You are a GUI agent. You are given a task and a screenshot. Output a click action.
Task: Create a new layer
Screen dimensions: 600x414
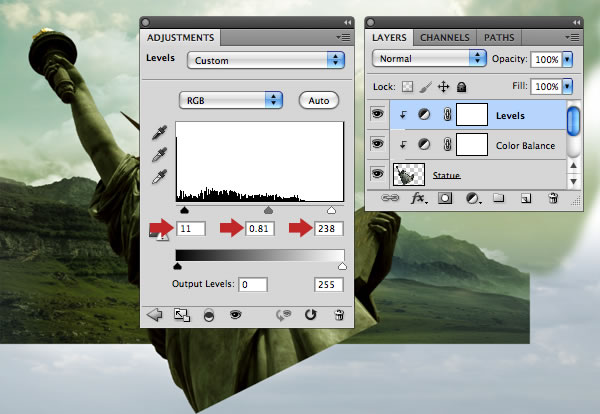click(526, 198)
